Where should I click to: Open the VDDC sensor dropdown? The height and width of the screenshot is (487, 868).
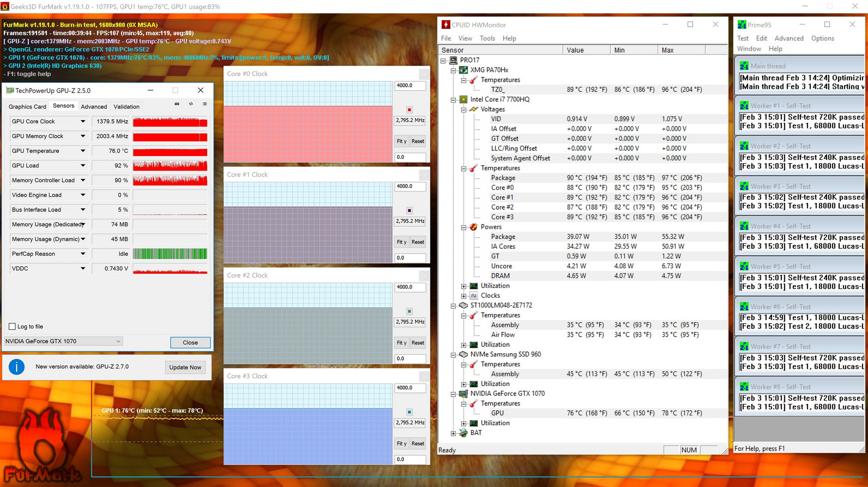(83, 268)
